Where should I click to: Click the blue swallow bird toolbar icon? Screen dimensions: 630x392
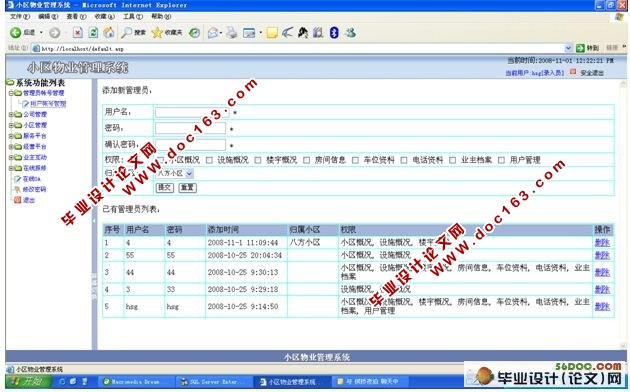point(287,33)
